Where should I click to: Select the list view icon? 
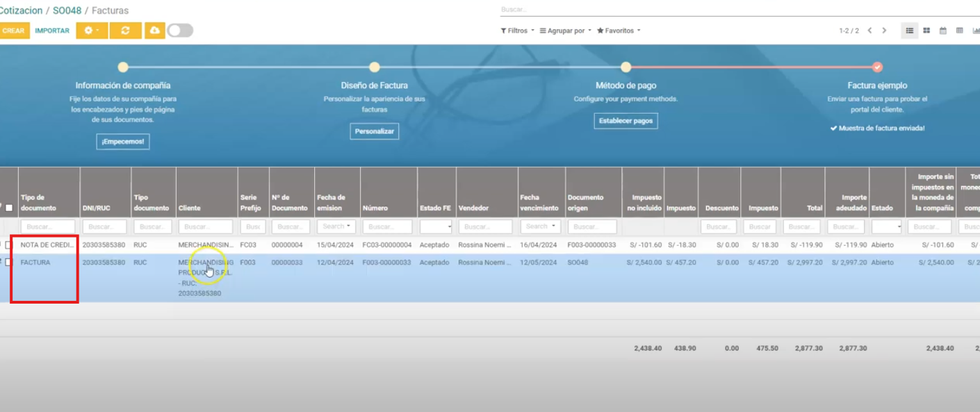pyautogui.click(x=909, y=31)
